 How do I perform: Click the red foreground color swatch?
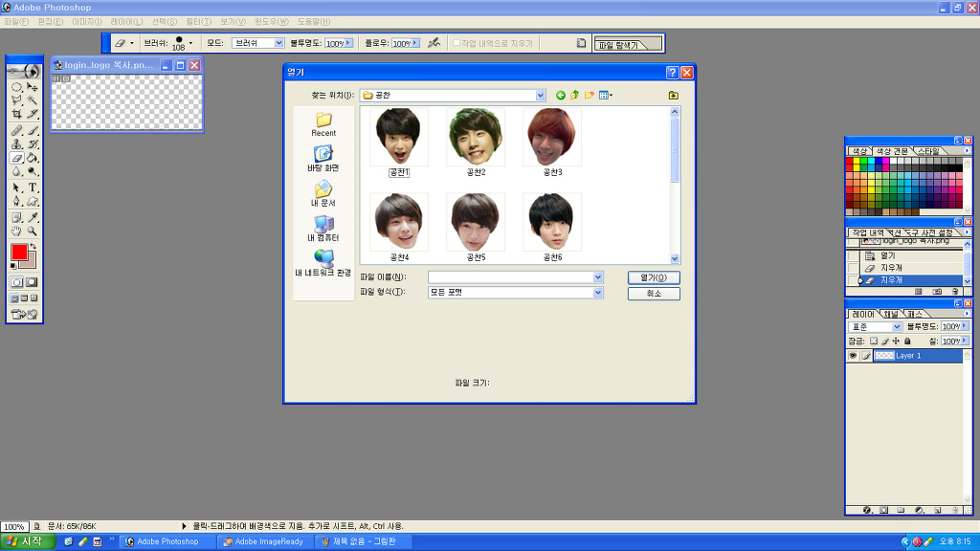coord(19,253)
